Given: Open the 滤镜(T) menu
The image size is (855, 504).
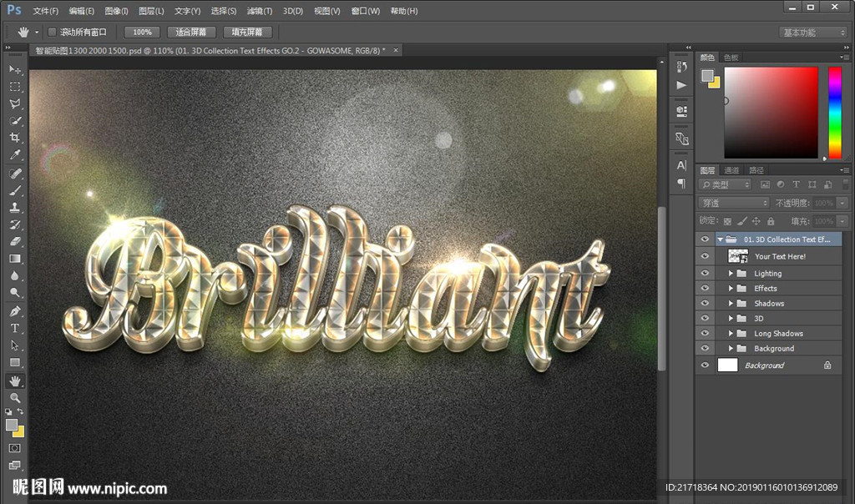Looking at the screenshot, I should [258, 11].
